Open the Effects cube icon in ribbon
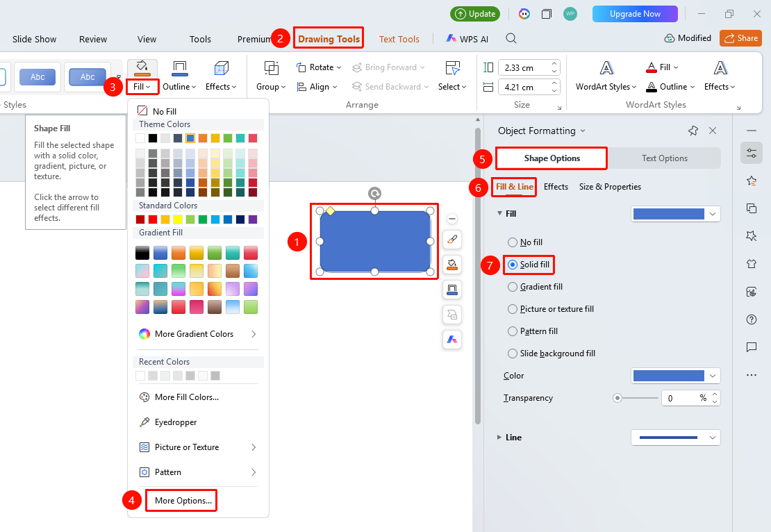This screenshot has height=532, width=771. (x=222, y=68)
